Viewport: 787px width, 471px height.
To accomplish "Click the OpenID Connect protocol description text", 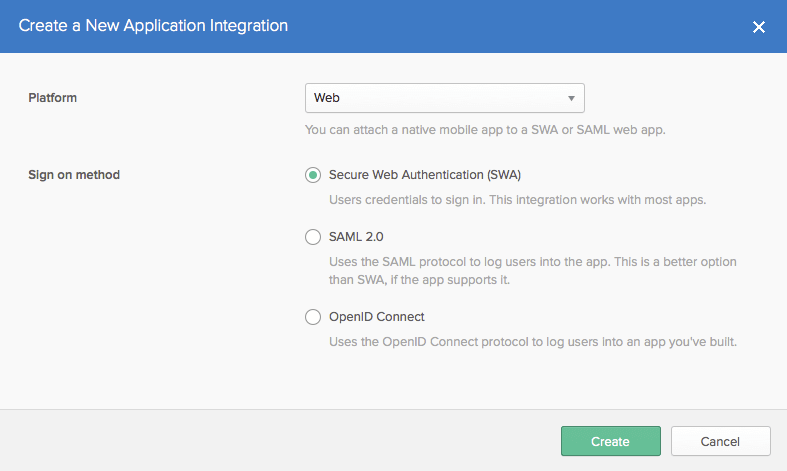I will tap(532, 342).
